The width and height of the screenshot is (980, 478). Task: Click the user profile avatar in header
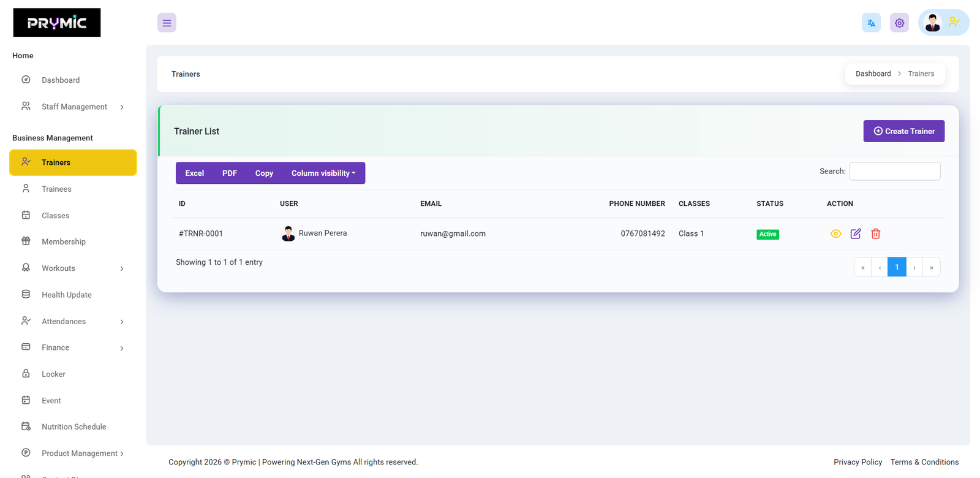(933, 23)
